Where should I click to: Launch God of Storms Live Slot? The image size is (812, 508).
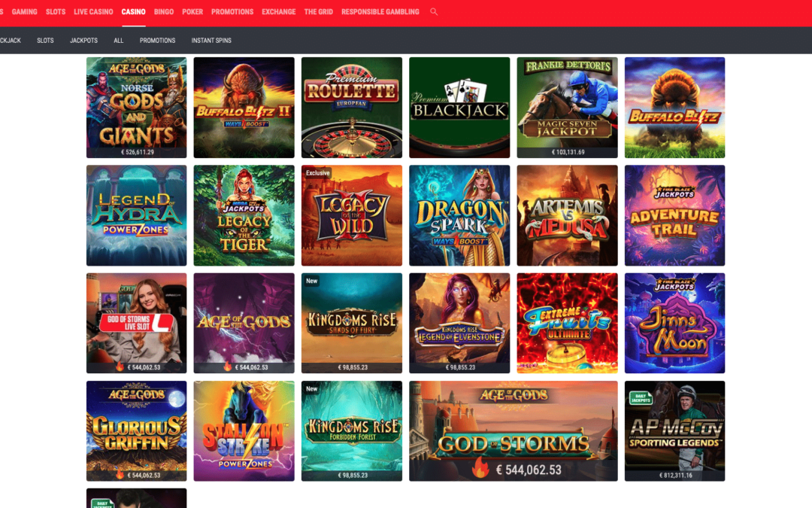point(136,323)
